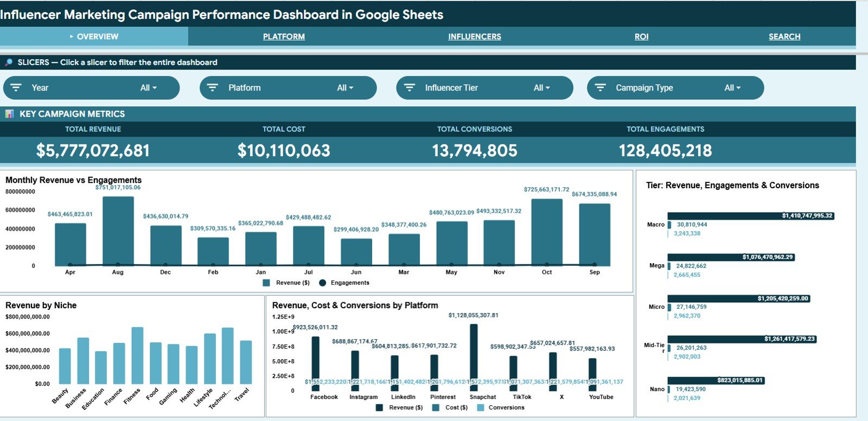
Task: Click the Mega revenue bar $1,076,470,962.29
Action: click(x=731, y=257)
